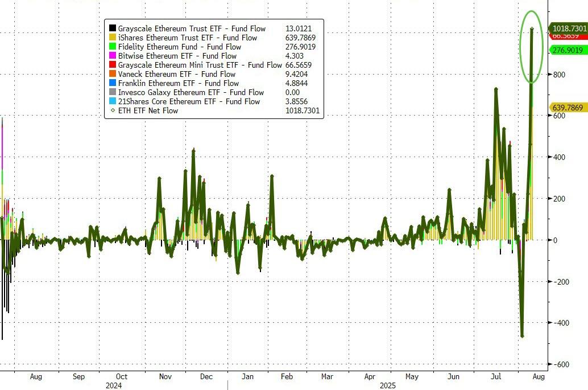
Task: Click the yellow 639.7869 axis value tag
Action: pos(568,108)
